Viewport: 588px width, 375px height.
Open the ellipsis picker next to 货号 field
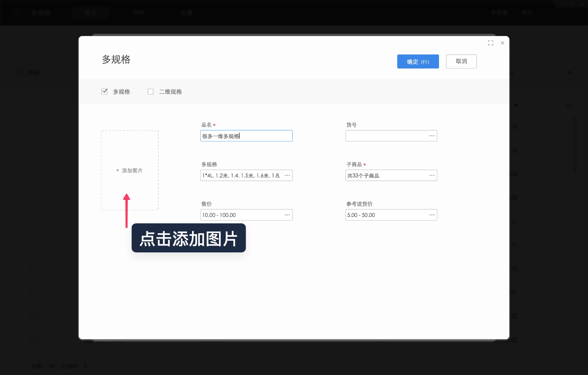click(431, 135)
